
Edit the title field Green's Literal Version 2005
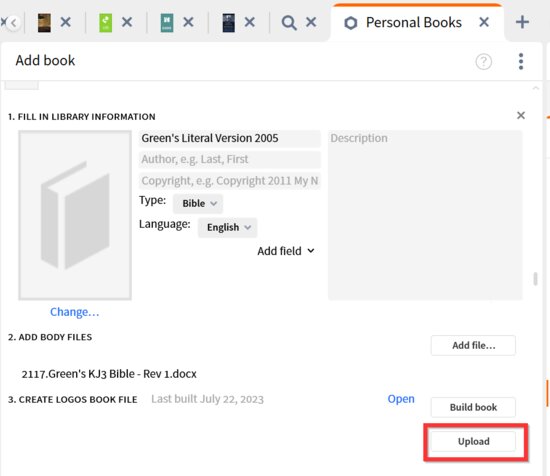pos(229,138)
